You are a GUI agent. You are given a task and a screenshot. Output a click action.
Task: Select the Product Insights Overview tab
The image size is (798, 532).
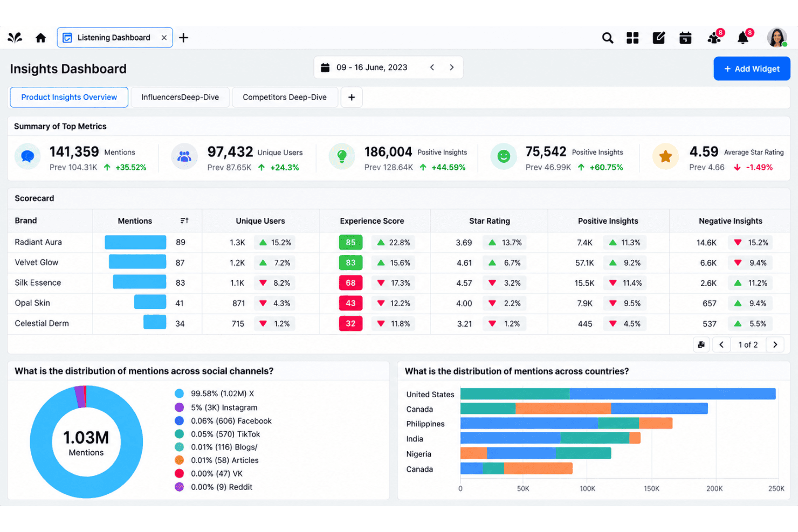click(69, 97)
